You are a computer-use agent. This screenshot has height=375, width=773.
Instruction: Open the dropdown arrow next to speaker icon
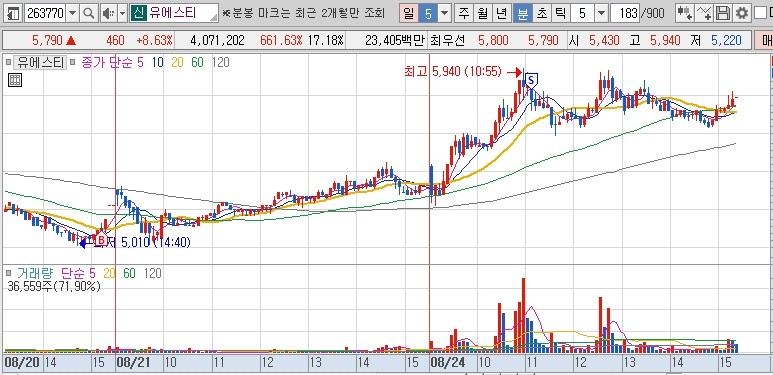click(x=123, y=13)
